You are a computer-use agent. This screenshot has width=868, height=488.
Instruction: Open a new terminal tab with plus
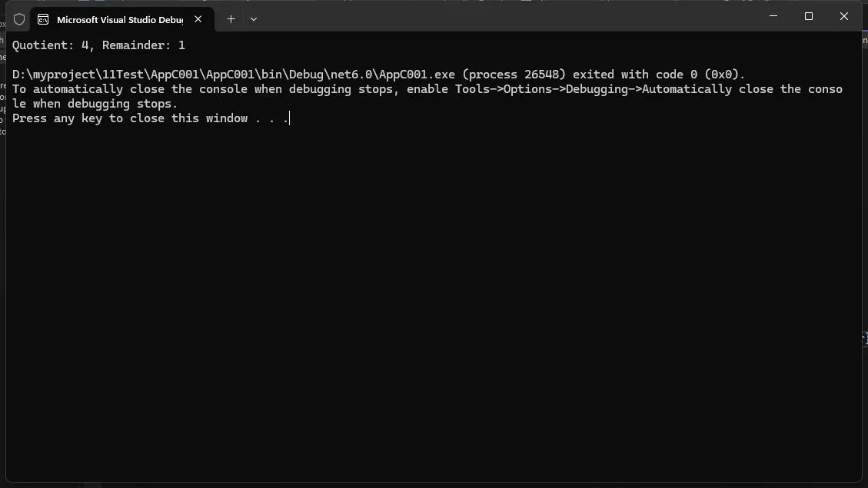[x=231, y=18]
